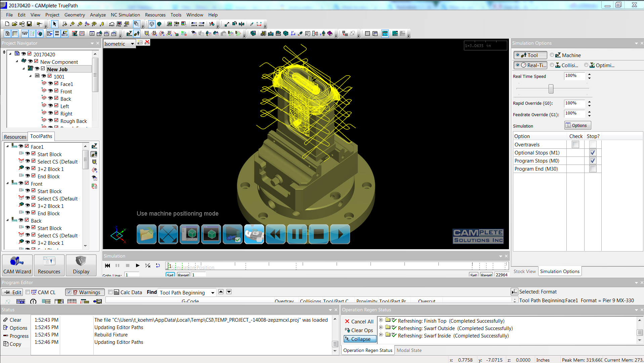Rewind simulation with viewport overlay button
The image size is (644, 363).
[275, 234]
